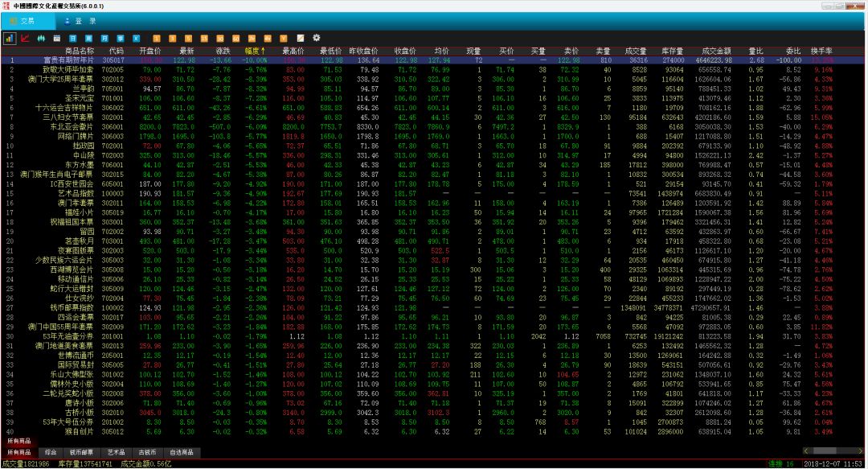
Task: Sort by the 最新 column header
Action: coord(186,51)
